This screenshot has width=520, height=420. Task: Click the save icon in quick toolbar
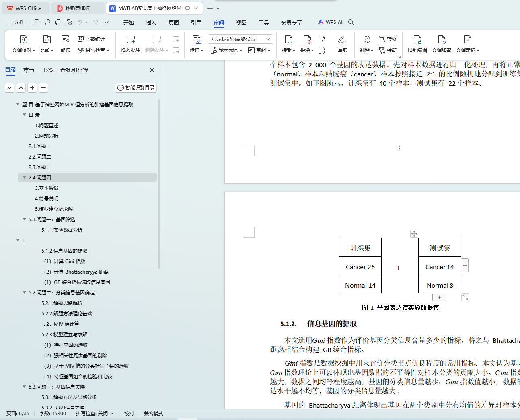tap(37, 22)
